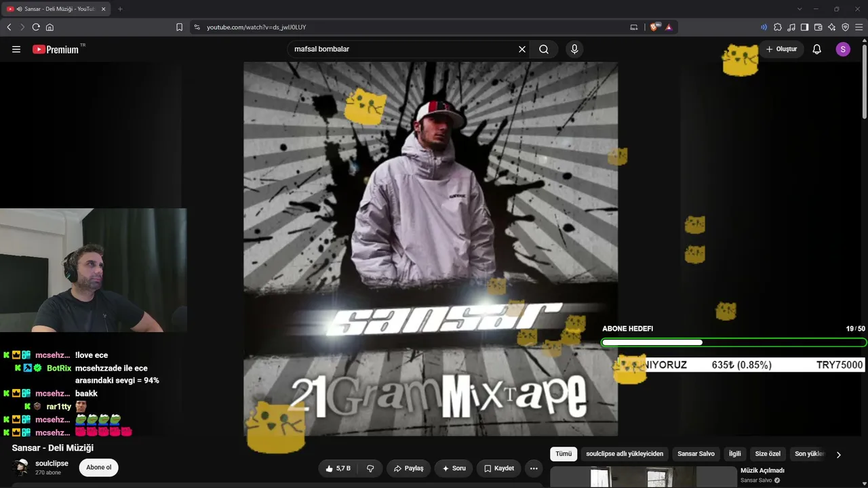Viewport: 868px width, 488px height.
Task: Bookmark this page in the browser
Action: click(179, 27)
